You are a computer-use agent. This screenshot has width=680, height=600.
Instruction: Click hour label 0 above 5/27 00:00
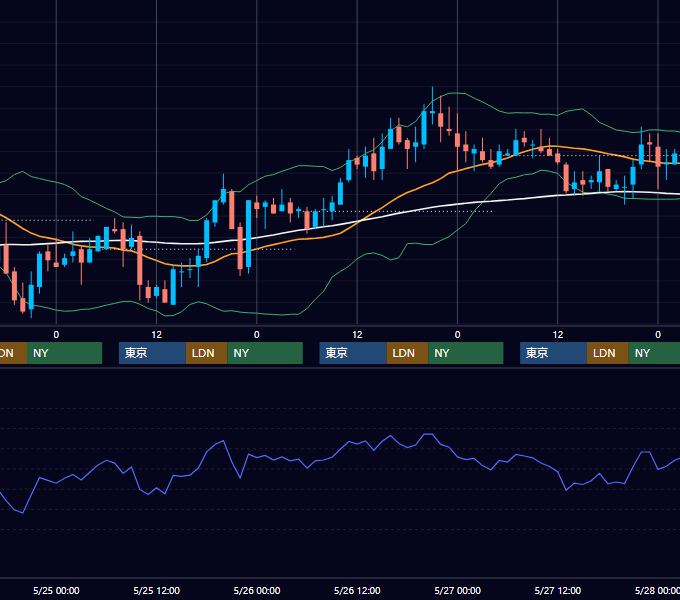click(458, 335)
